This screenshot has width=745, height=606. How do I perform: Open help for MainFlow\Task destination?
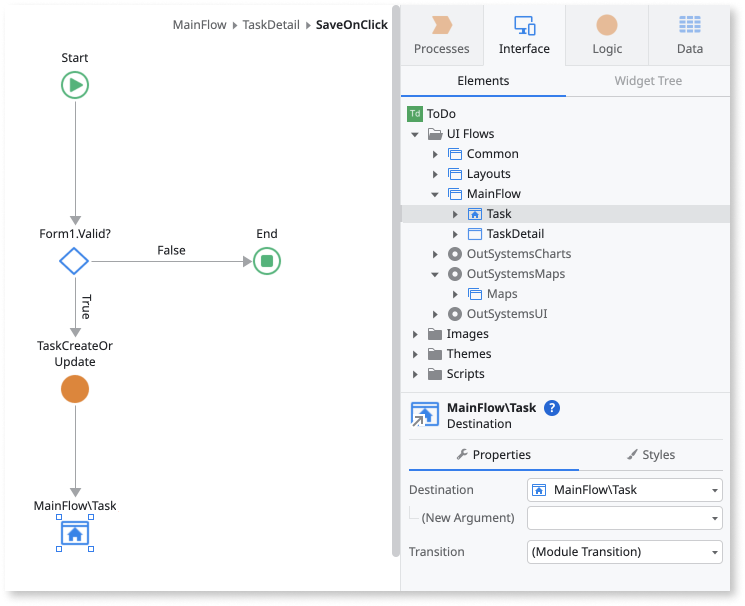tap(552, 408)
